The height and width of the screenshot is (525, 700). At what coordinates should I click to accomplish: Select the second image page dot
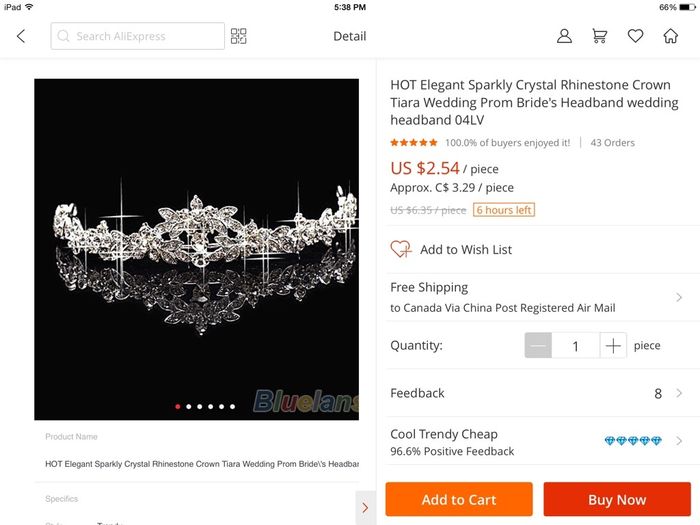pos(189,407)
